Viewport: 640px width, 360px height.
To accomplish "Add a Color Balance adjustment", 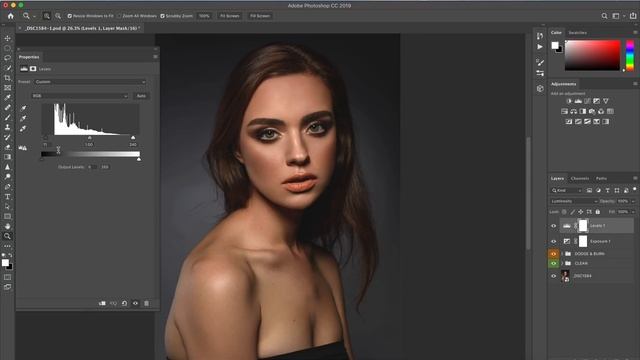I will [573, 111].
